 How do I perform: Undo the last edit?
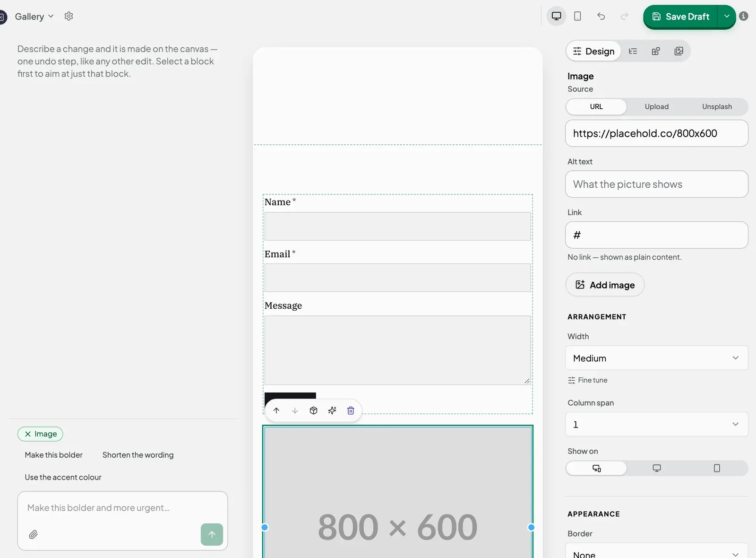601,16
